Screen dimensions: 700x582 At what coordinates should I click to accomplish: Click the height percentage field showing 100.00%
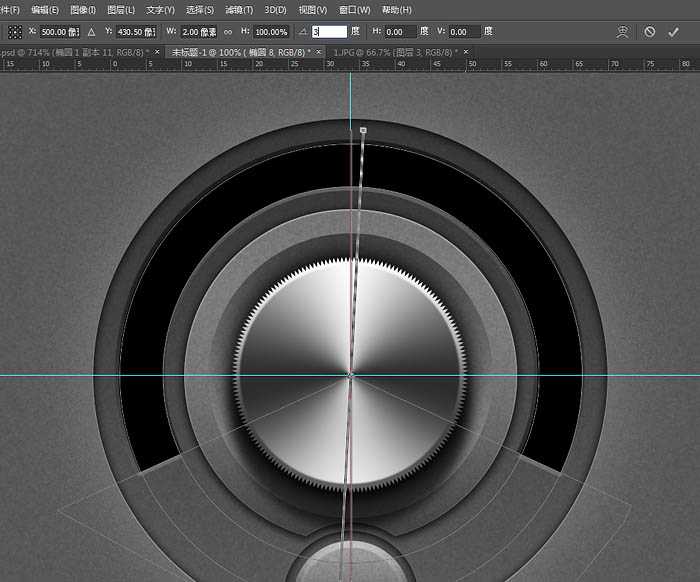(x=271, y=32)
